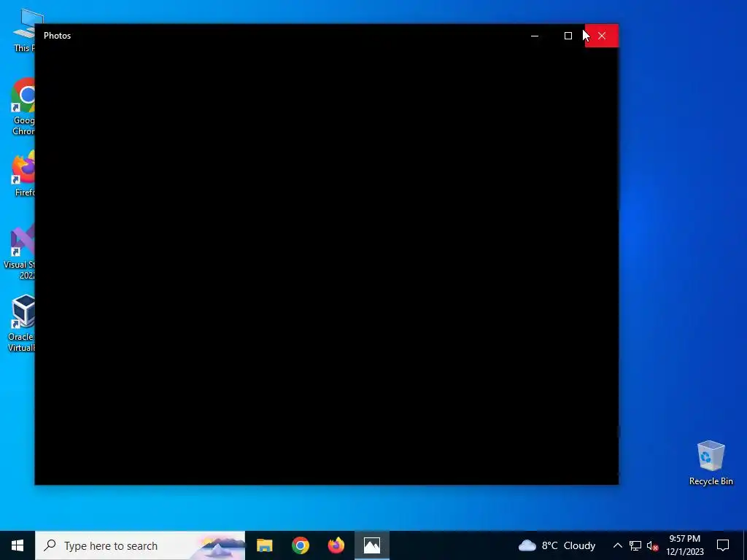Select the Google Chrome desktop shortcut
This screenshot has height=560, width=747.
(23, 106)
